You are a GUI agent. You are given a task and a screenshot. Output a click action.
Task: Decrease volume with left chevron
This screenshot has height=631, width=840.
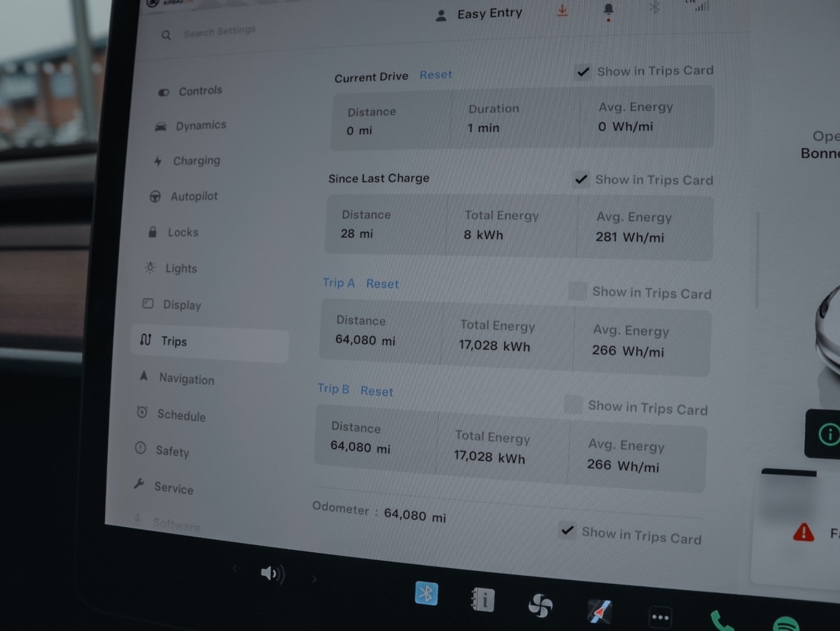235,569
